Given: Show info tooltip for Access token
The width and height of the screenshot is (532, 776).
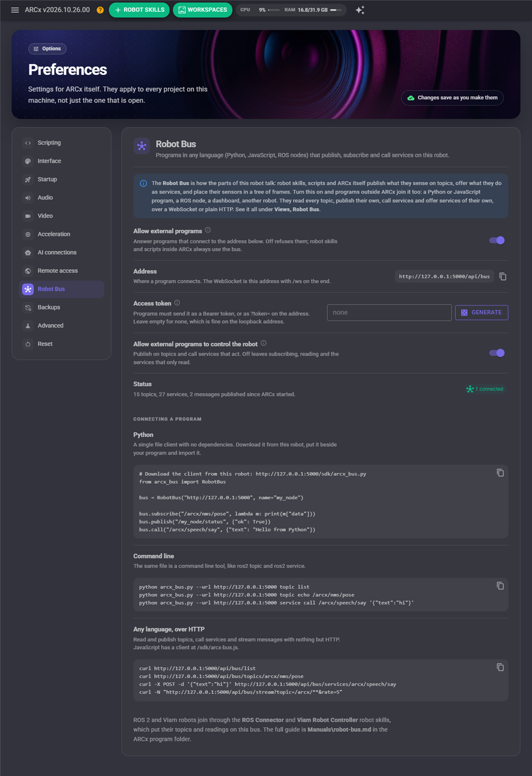Looking at the screenshot, I should pos(177,302).
